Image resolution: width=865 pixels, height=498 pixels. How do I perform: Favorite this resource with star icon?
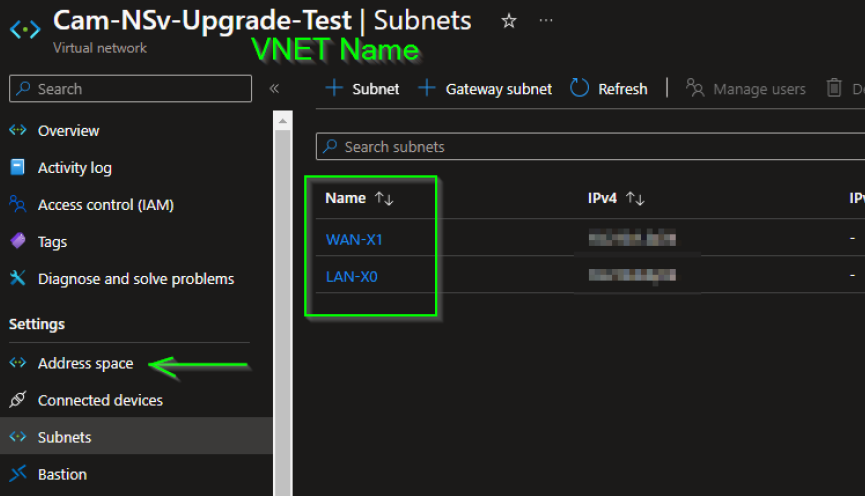509,21
